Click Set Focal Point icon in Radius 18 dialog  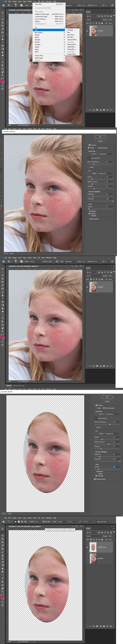coord(89,158)
